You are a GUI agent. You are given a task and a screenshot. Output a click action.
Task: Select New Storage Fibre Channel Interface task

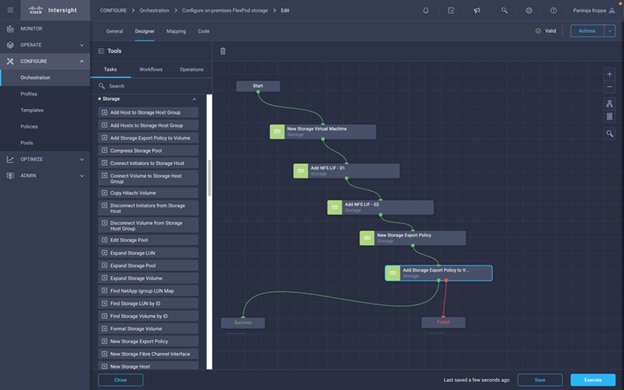tap(148, 354)
